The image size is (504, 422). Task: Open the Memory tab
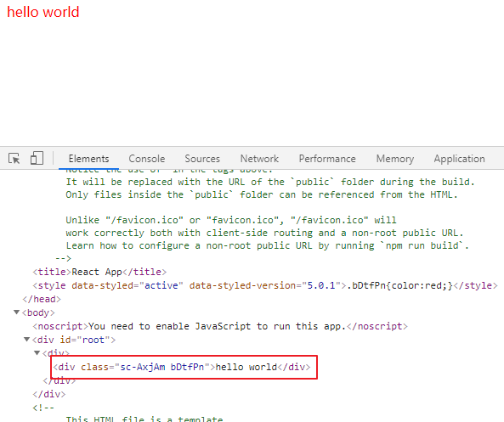pos(395,159)
